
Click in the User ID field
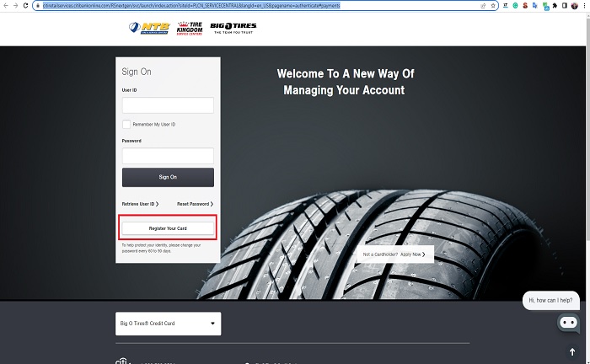[x=168, y=105]
